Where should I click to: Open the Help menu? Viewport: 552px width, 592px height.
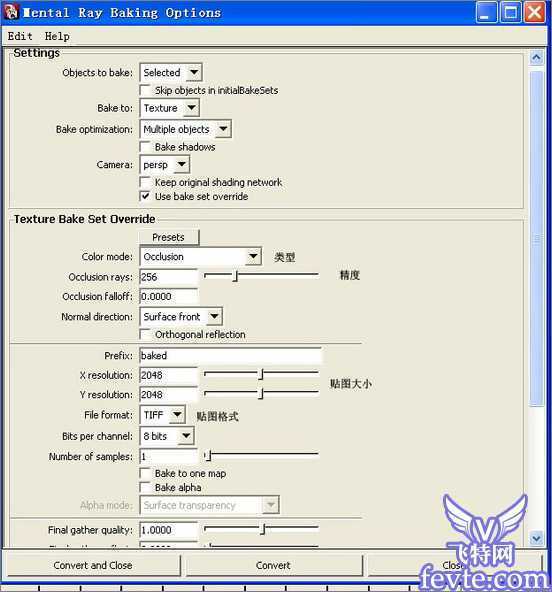(57, 36)
